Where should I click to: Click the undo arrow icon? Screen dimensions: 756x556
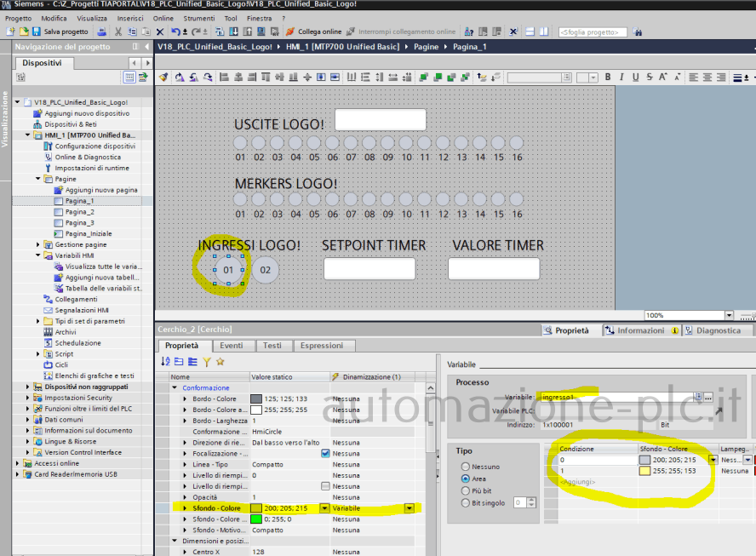(x=175, y=32)
